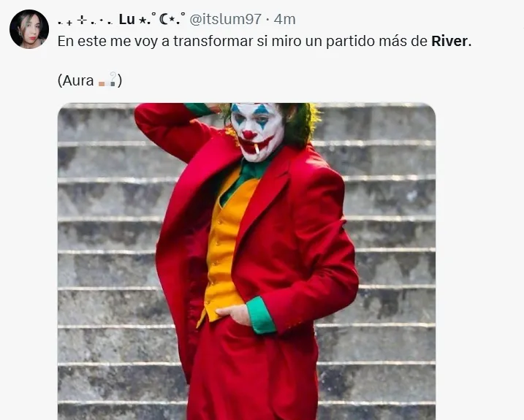The image size is (524, 420).
Task: Click the Joker's painted clown face
Action: pos(257,131)
